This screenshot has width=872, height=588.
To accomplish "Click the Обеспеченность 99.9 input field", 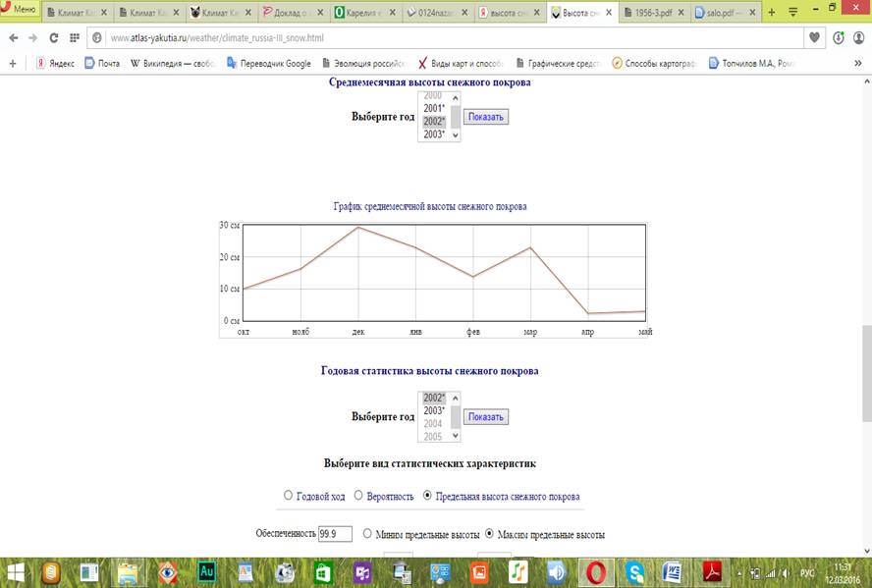I will pyautogui.click(x=335, y=534).
